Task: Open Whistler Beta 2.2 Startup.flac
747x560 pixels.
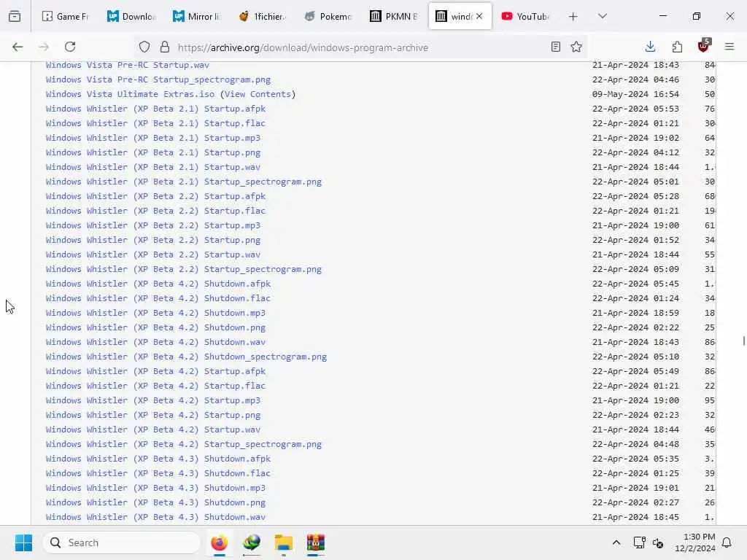Action: pyautogui.click(x=155, y=211)
